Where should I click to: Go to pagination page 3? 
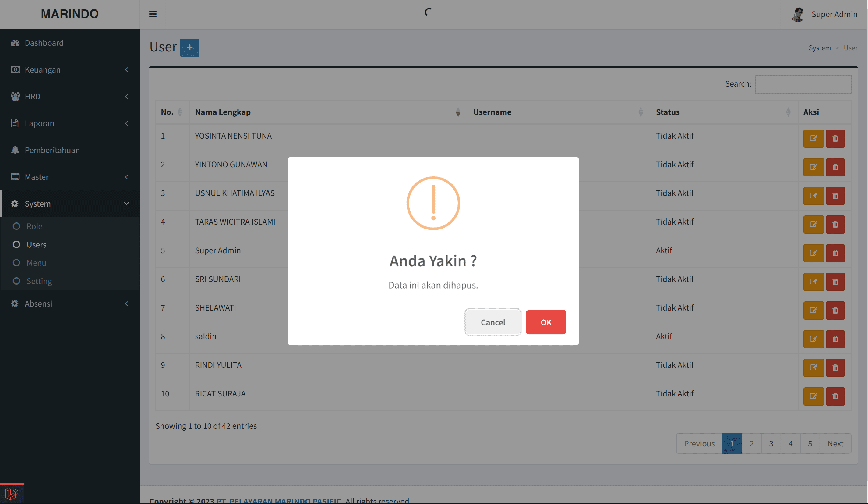[x=771, y=443]
